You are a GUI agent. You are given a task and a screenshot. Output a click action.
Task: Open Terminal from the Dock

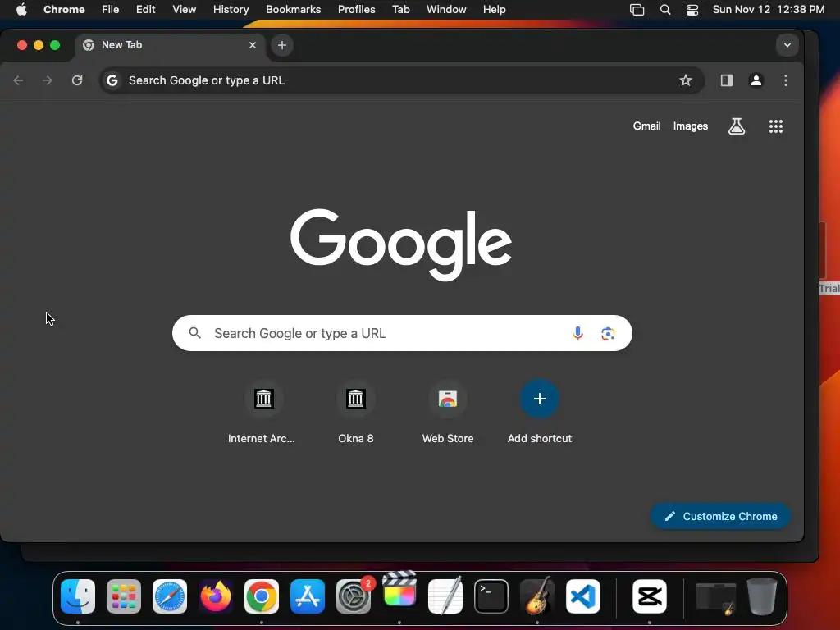[x=491, y=596]
